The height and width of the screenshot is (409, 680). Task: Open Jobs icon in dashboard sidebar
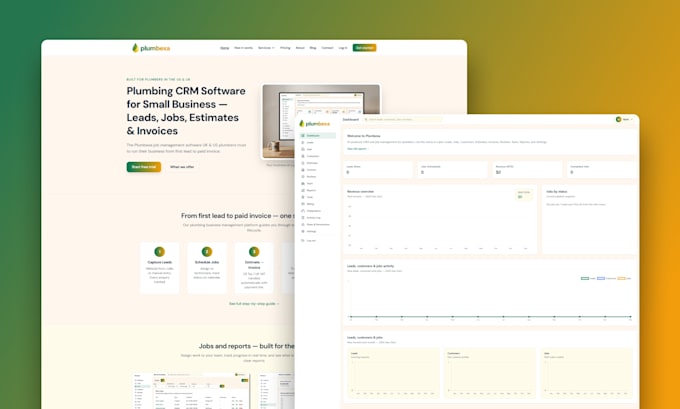pyautogui.click(x=303, y=149)
